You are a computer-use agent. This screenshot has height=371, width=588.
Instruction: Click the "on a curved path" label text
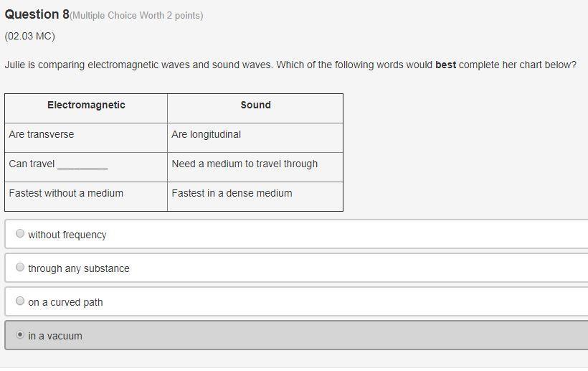click(65, 302)
